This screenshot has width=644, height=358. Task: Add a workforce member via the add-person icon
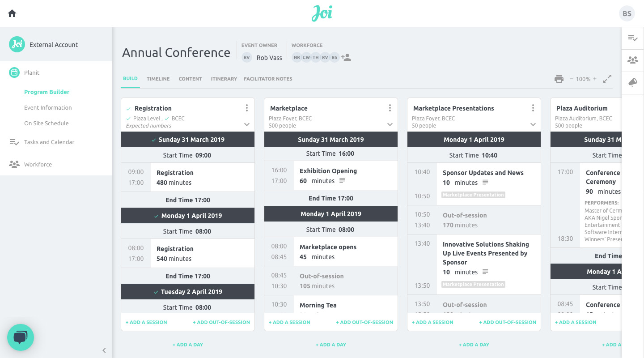(345, 57)
